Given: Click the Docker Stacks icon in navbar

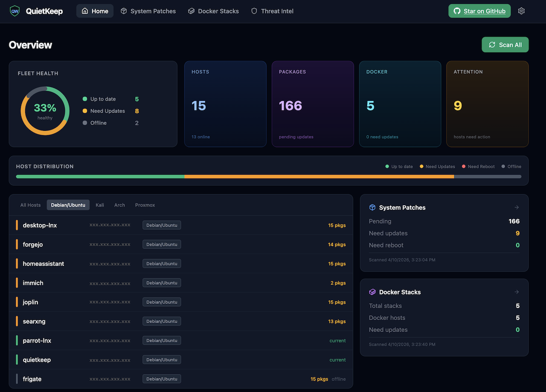Looking at the screenshot, I should click(x=191, y=11).
